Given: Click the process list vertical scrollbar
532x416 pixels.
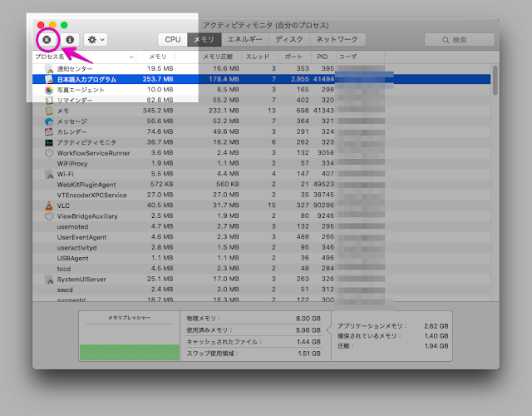Looking at the screenshot, I should pos(495,83).
